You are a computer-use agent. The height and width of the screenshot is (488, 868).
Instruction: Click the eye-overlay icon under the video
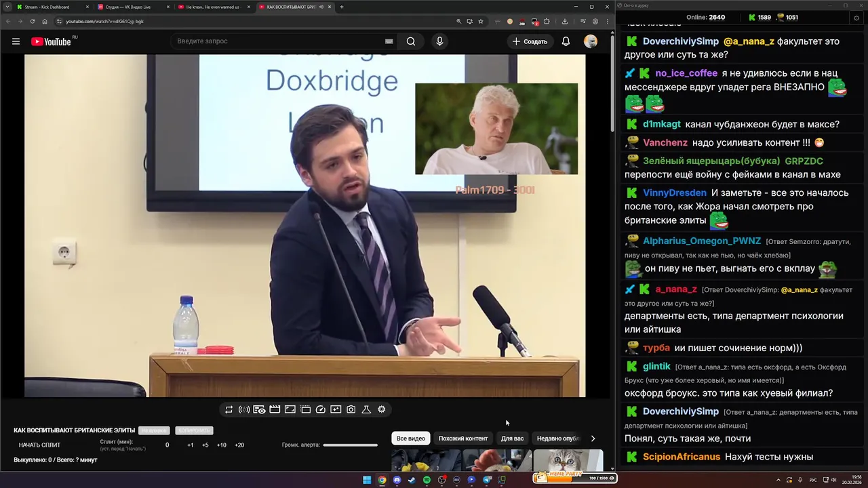[x=259, y=409]
